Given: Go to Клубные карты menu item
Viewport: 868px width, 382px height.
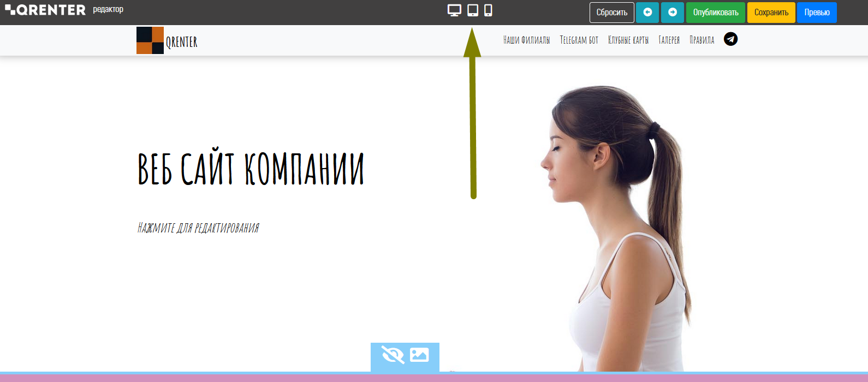Looking at the screenshot, I should pos(628,40).
